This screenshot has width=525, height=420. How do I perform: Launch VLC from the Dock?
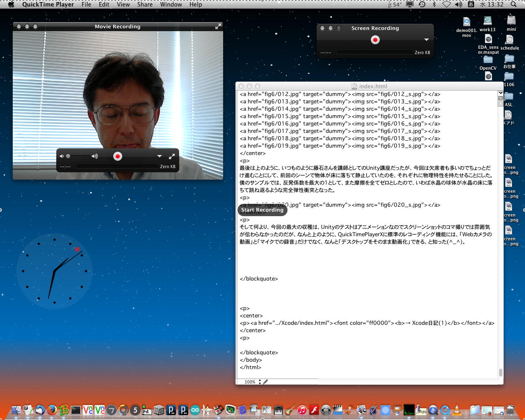pos(457,410)
